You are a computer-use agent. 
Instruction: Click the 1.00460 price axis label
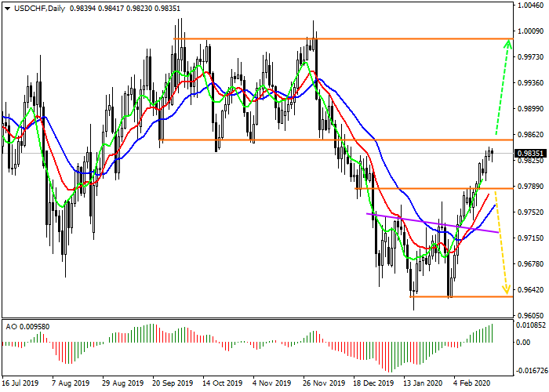pyautogui.click(x=531, y=5)
